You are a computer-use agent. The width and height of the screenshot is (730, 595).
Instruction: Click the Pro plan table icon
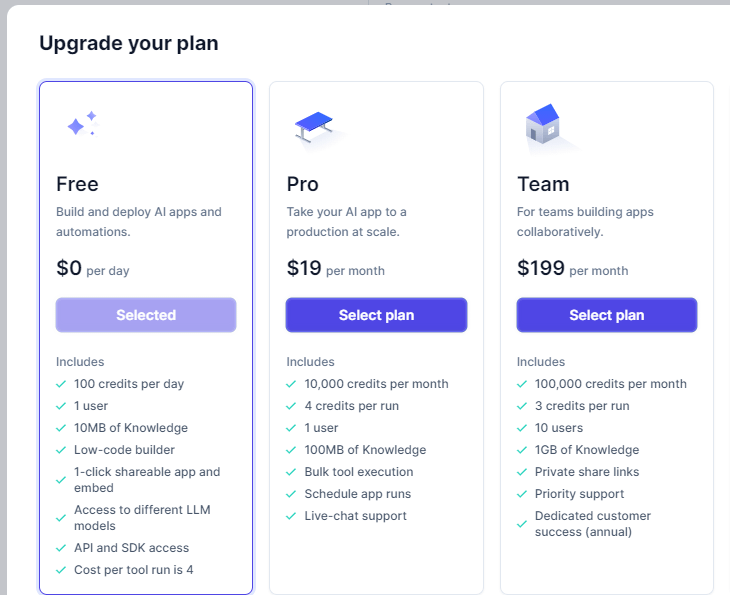point(315,125)
